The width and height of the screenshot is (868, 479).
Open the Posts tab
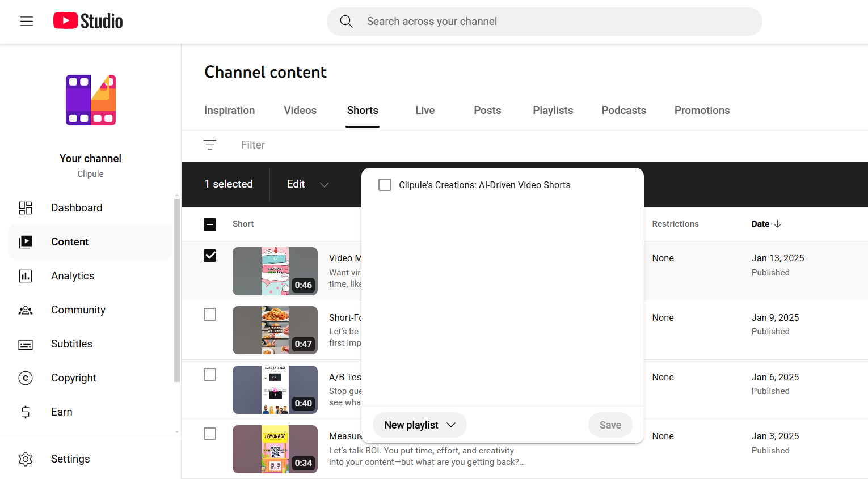(487, 111)
